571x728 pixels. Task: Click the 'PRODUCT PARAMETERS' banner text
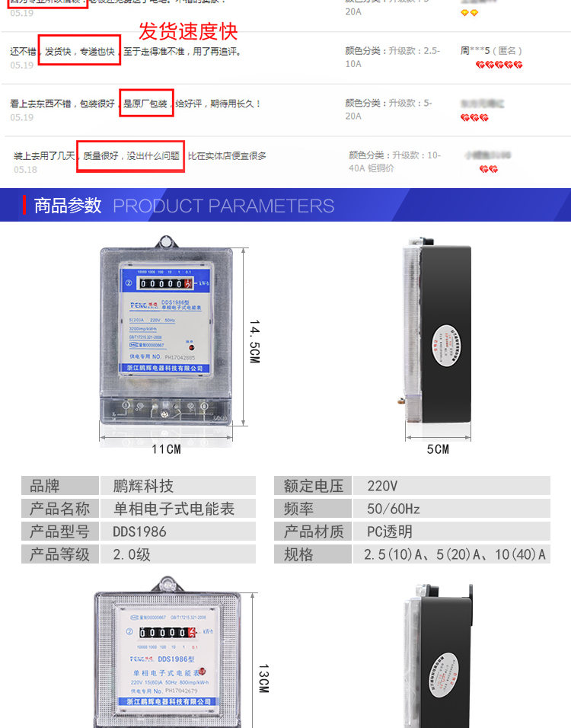[223, 206]
